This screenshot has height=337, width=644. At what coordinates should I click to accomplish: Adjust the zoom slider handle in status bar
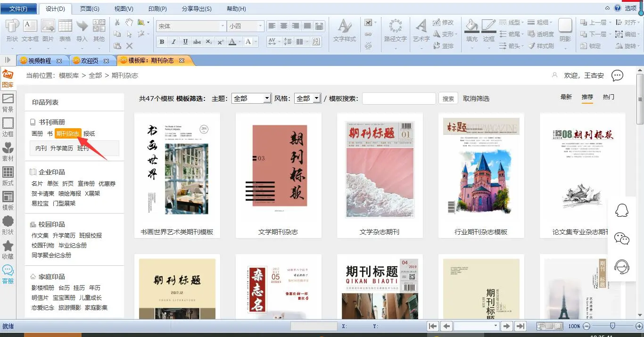[612, 326]
